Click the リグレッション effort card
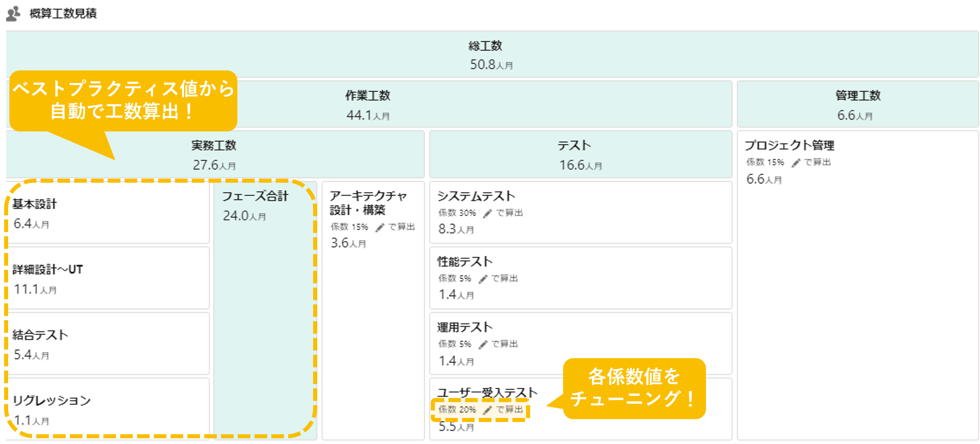 click(x=108, y=409)
